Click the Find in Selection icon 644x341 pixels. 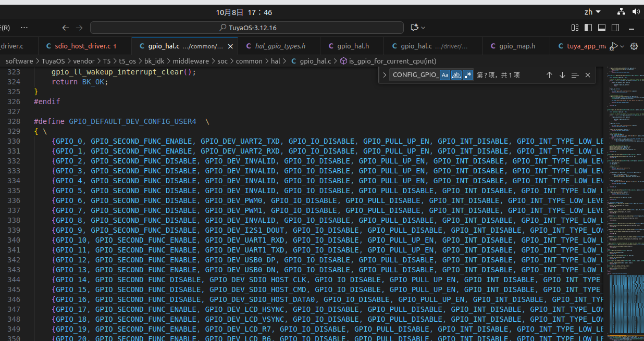click(x=575, y=75)
